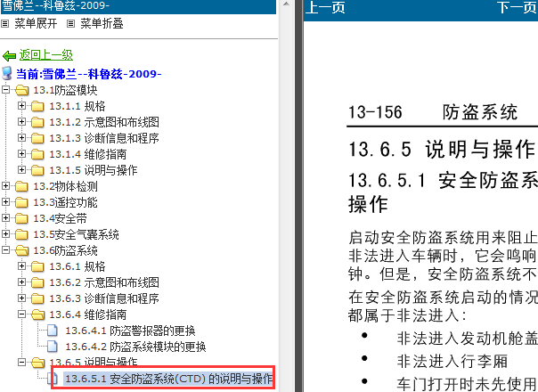Click the computer icon beside 当前:雪佛兰
The image size is (538, 392).
pyautogui.click(x=7, y=73)
